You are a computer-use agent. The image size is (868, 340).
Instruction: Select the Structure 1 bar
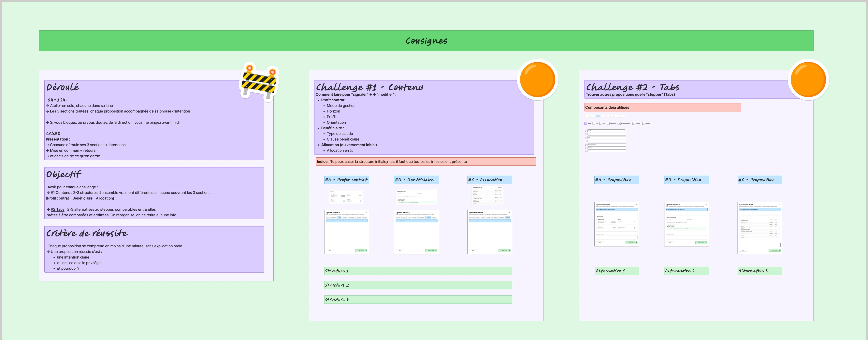coord(418,271)
